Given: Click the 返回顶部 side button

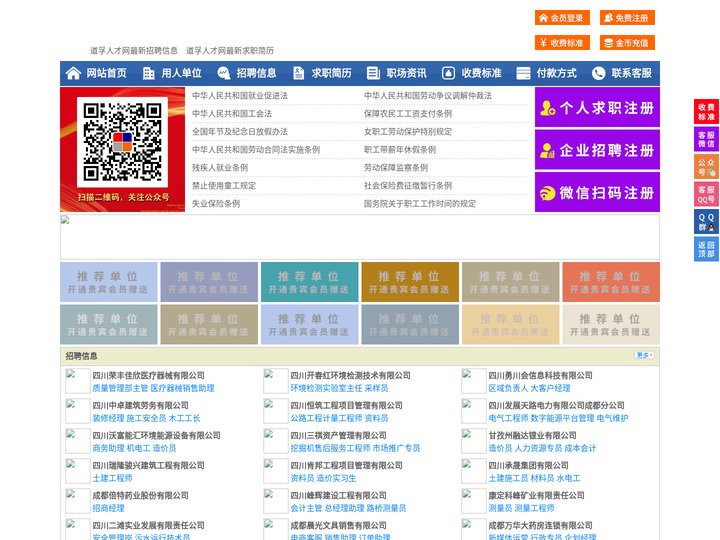Looking at the screenshot, I should (706, 249).
